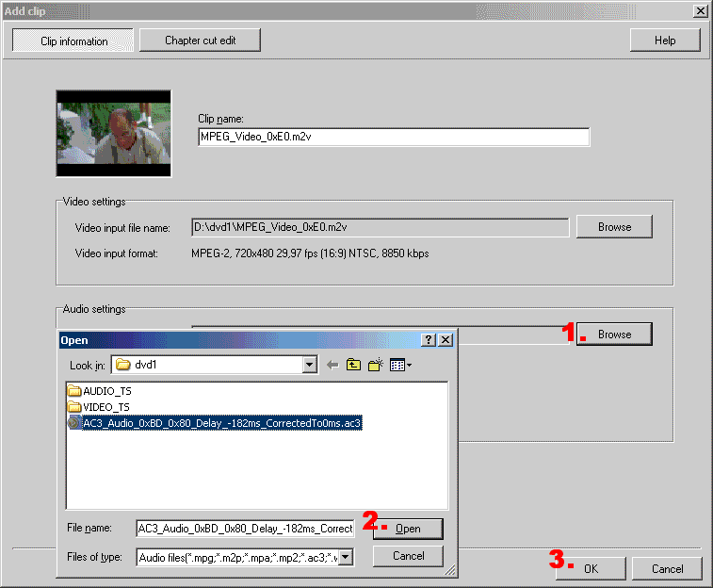Screen dimensions: 713x588
Task: Go back using the Open dialog arrow icon
Action: pyautogui.click(x=332, y=366)
